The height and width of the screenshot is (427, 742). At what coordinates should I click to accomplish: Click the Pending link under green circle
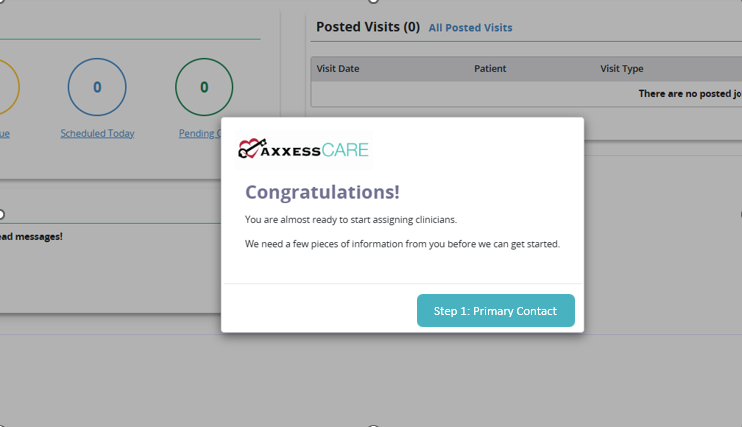(200, 133)
